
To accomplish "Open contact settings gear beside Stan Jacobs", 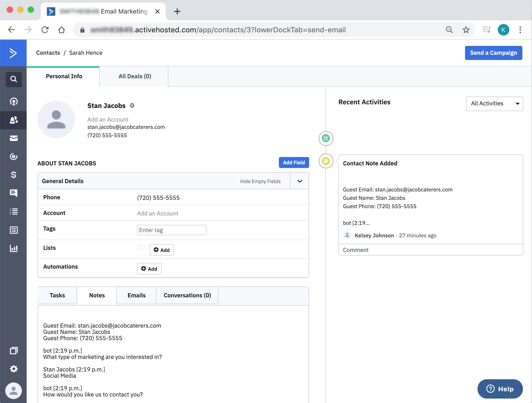I will point(132,105).
